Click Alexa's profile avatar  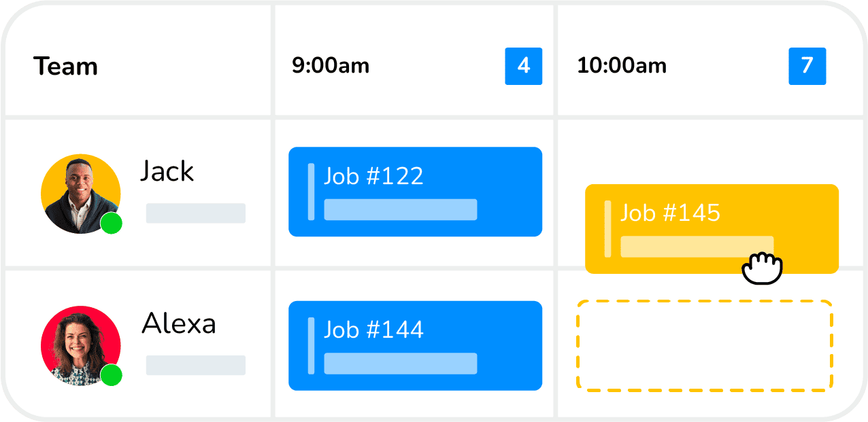80,345
